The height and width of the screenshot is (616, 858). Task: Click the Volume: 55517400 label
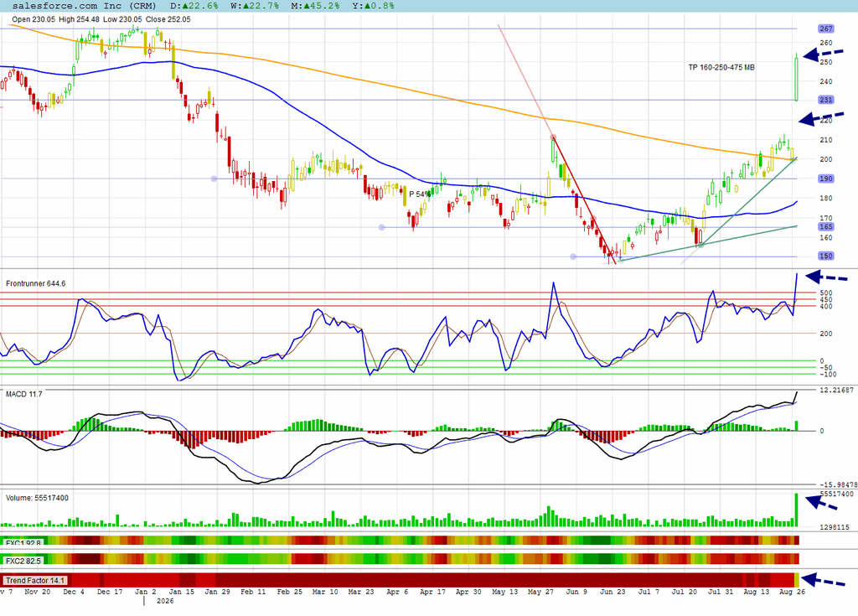tap(37, 499)
